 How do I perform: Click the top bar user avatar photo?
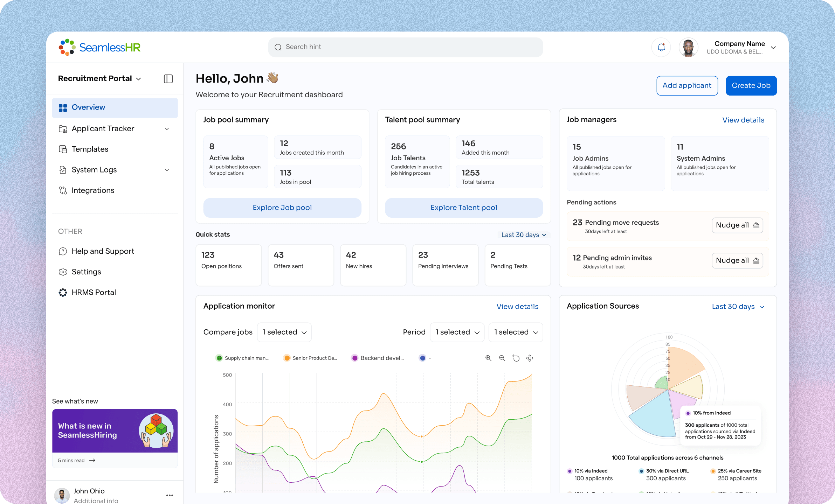[688, 47]
